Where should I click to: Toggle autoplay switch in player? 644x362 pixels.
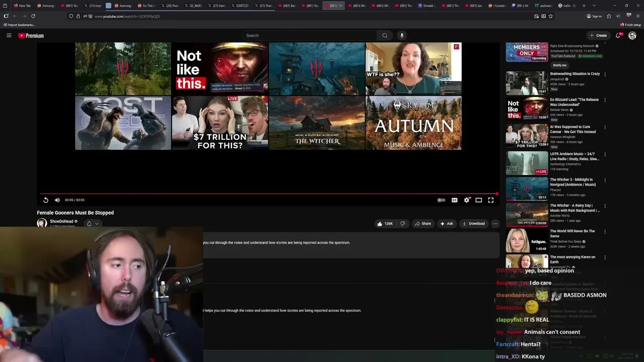coord(441,200)
